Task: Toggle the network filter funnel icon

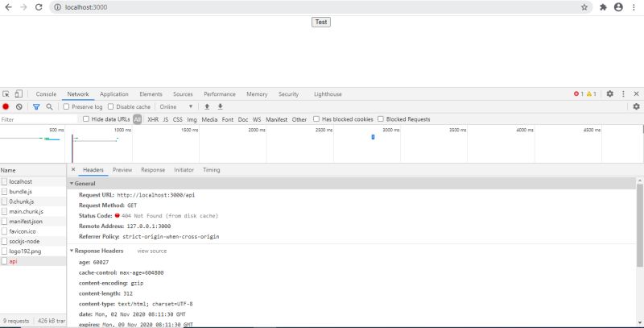Action: [36, 106]
